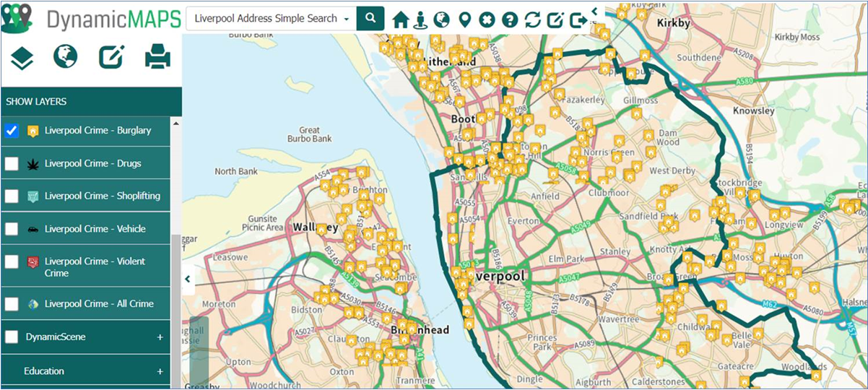Image resolution: width=868 pixels, height=390 pixels.
Task: Open the help question mark icon
Action: [x=509, y=19]
